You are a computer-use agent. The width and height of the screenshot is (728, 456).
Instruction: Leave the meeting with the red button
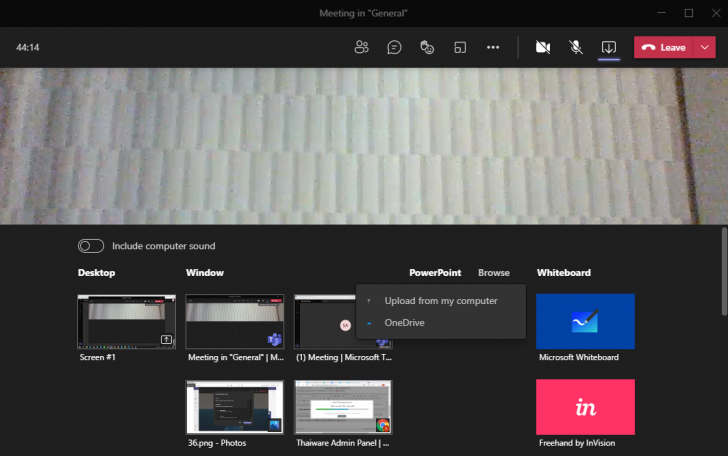(663, 47)
